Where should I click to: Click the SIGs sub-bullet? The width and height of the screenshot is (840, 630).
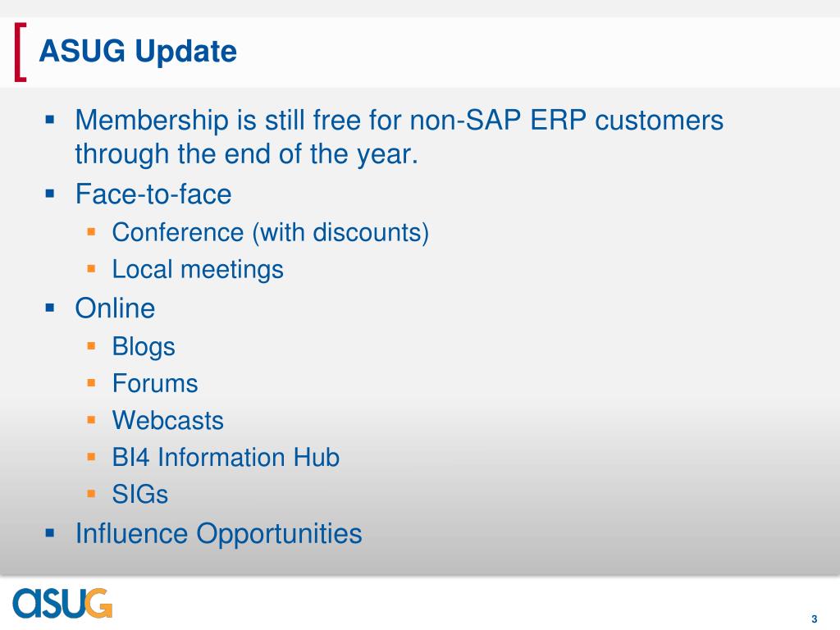[x=139, y=495]
